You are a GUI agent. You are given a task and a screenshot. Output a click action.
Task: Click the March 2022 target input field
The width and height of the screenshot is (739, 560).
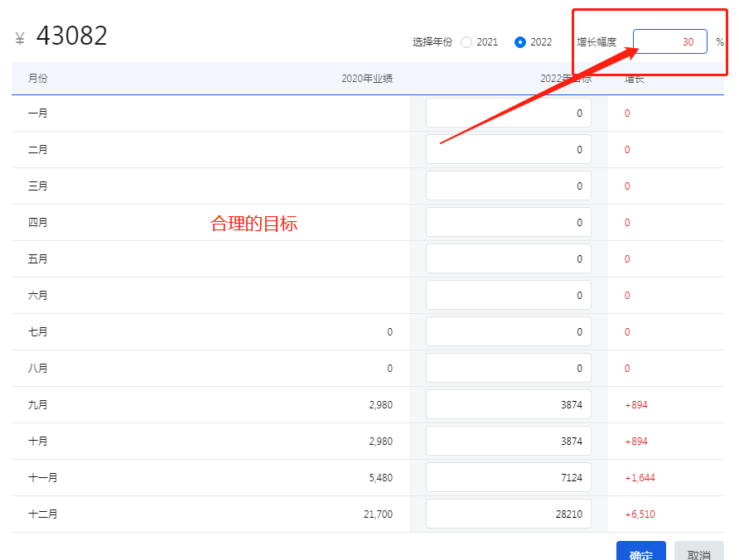pos(509,186)
